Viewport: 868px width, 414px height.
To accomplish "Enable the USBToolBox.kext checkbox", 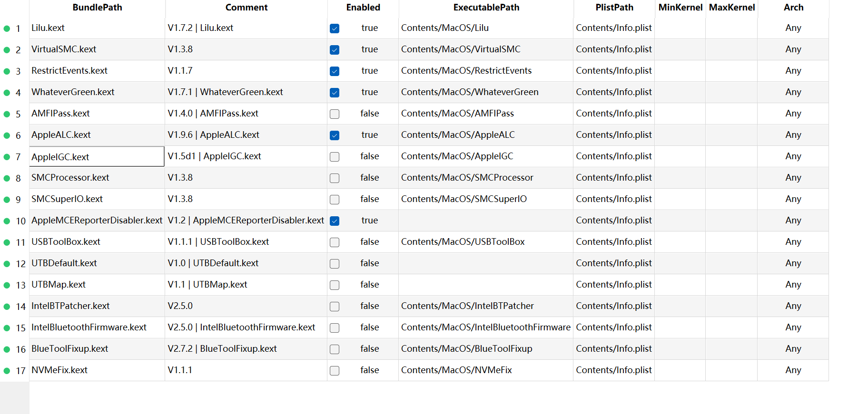I will 335,242.
